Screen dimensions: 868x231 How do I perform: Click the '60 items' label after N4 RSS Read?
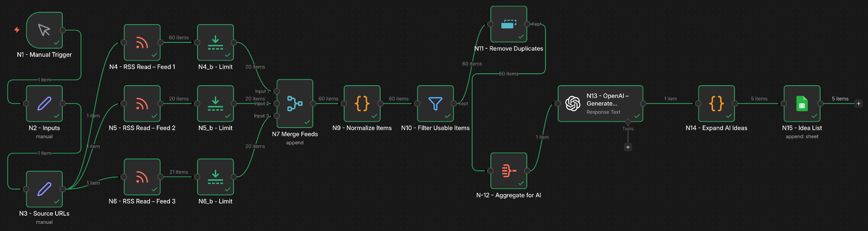[x=179, y=38]
